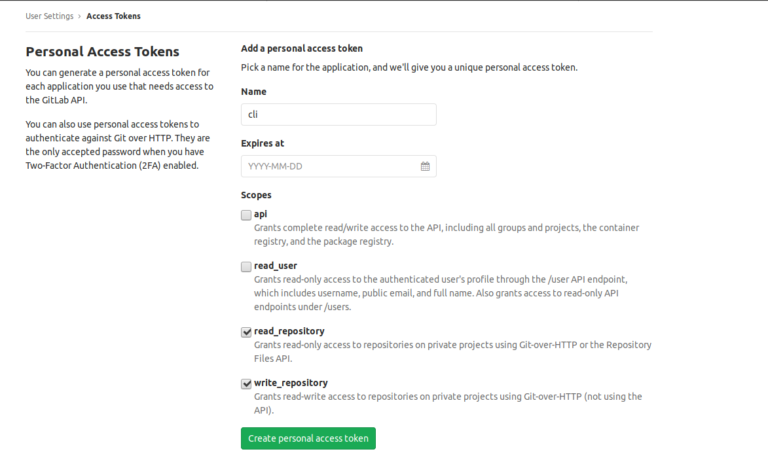Disable the write_repository scope checkbox
Screen dimensions: 768x460
(x=246, y=384)
